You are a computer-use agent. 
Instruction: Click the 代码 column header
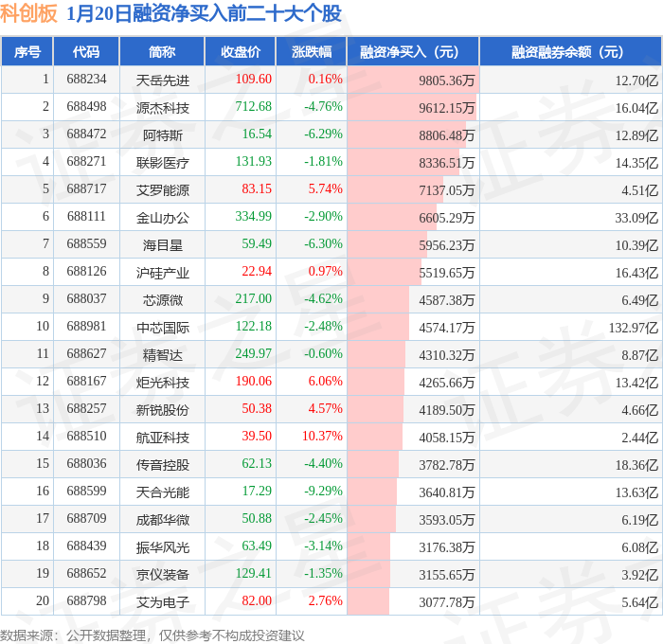coord(86,52)
